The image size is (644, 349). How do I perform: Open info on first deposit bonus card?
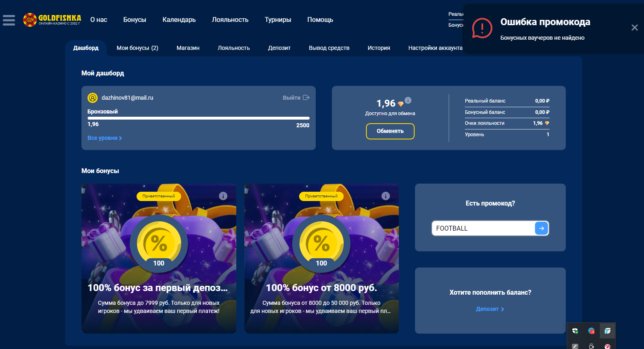point(223,196)
